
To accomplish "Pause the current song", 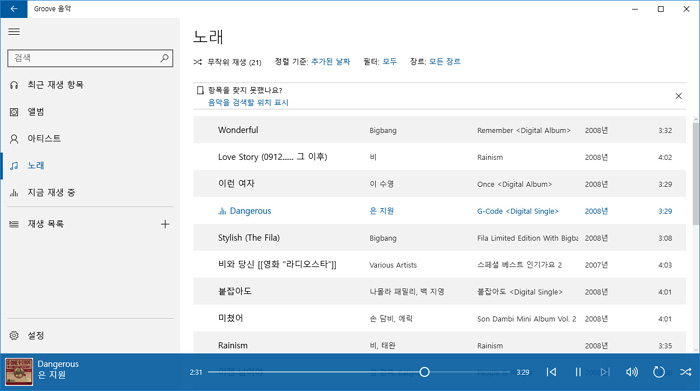I will tap(578, 372).
